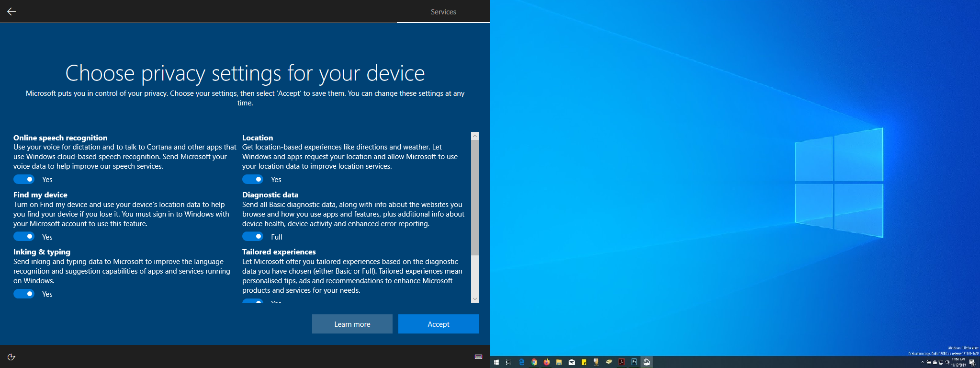980x368 pixels.
Task: Launch Microsoft Edge from the taskbar
Action: (x=521, y=362)
